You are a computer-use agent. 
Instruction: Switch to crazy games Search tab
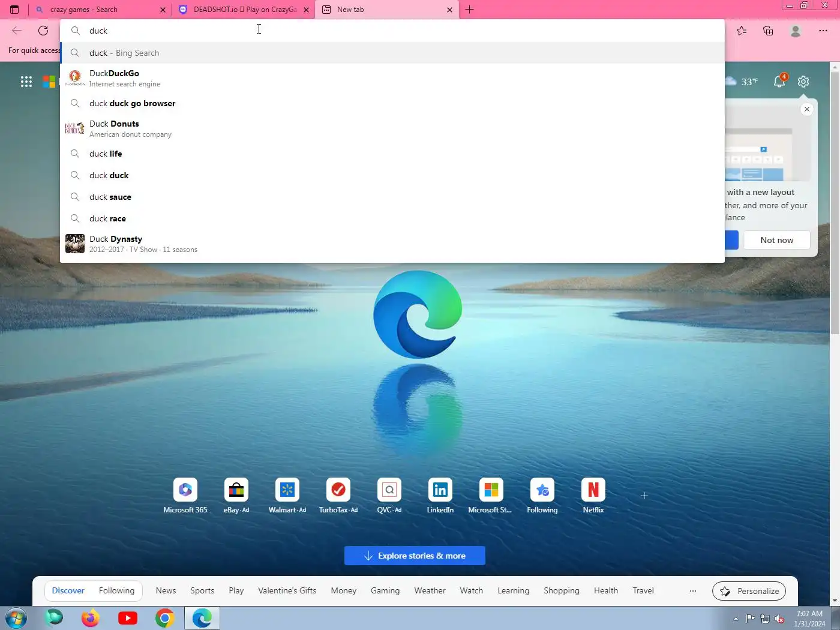100,10
